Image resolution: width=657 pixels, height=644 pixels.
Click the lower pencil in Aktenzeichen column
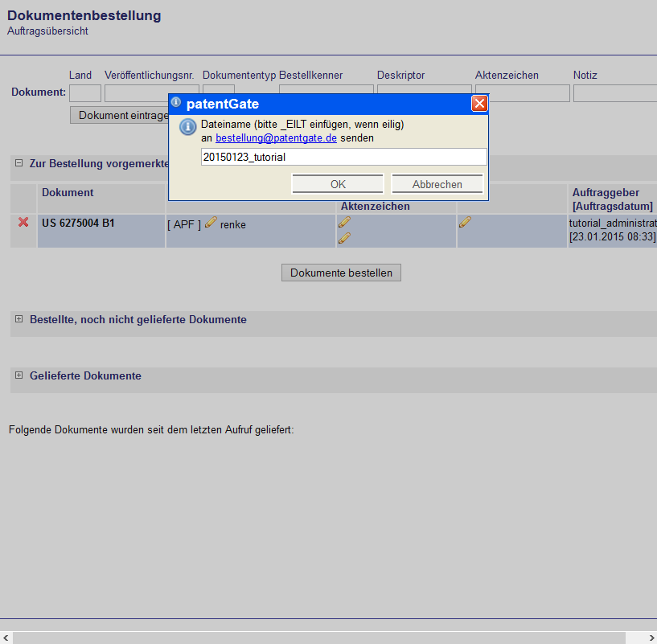tap(344, 238)
